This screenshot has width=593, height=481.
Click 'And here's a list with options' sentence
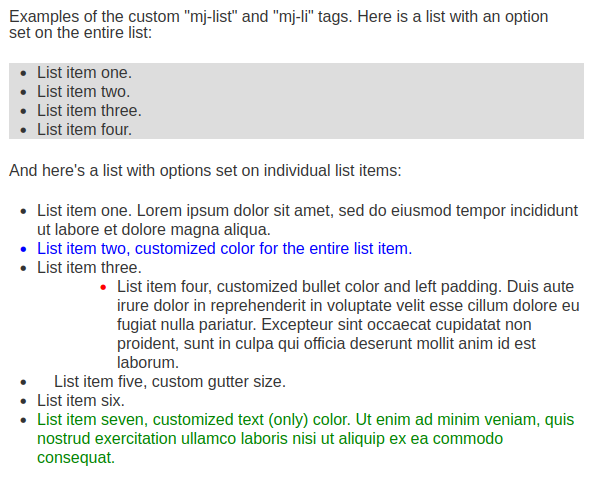(x=205, y=171)
